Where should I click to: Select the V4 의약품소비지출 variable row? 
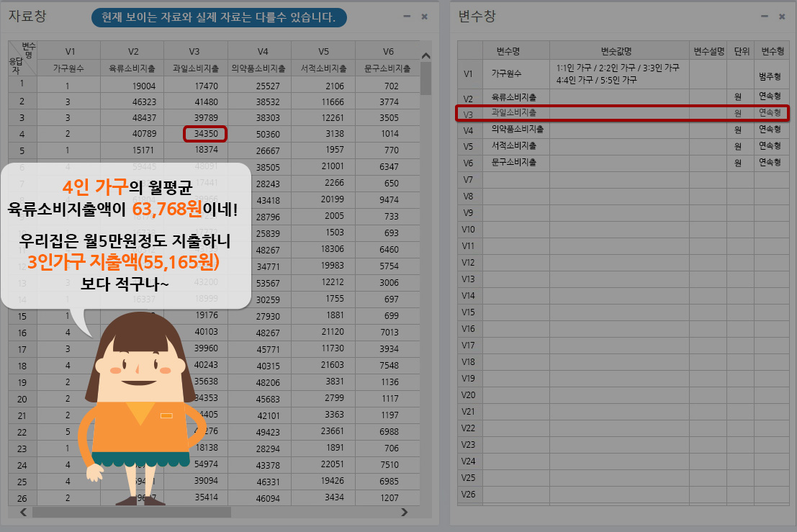pos(623,130)
